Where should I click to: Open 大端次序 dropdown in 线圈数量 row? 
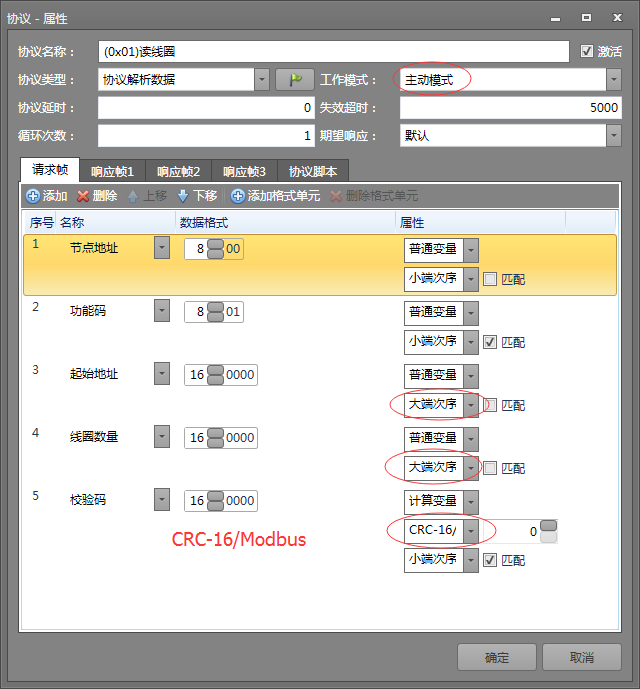click(471, 468)
